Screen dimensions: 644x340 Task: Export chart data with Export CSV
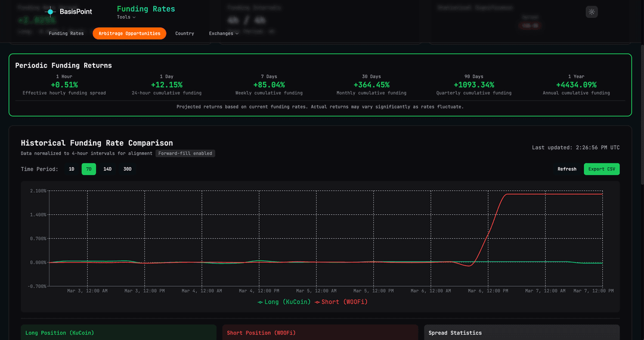pyautogui.click(x=601, y=169)
